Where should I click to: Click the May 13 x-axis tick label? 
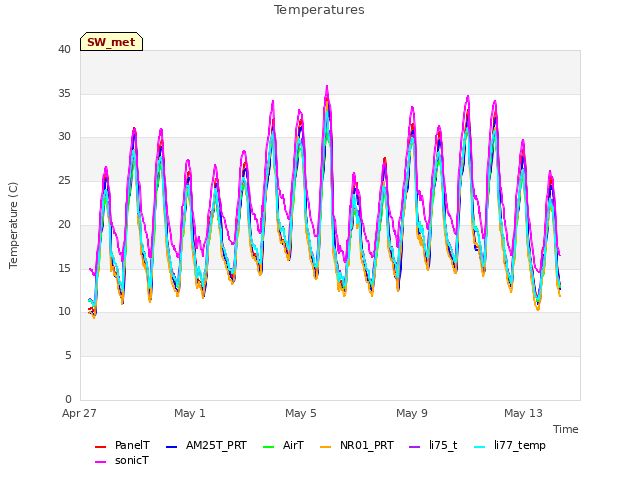coord(523,413)
